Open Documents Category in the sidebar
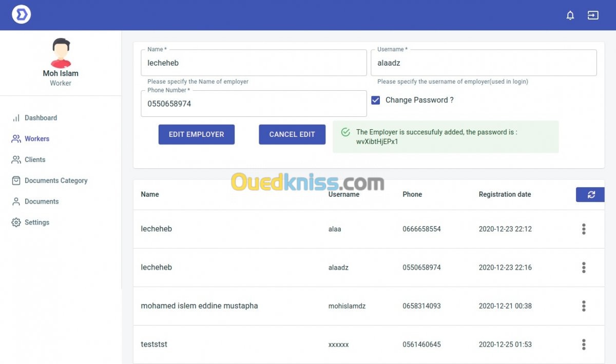The width and height of the screenshot is (616, 364). [x=56, y=180]
